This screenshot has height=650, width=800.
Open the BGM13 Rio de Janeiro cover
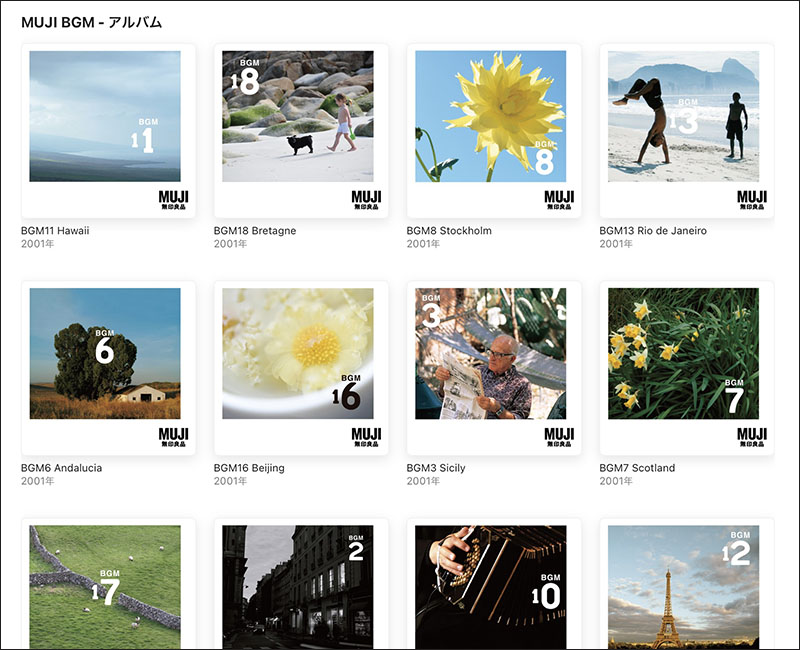coord(687,131)
